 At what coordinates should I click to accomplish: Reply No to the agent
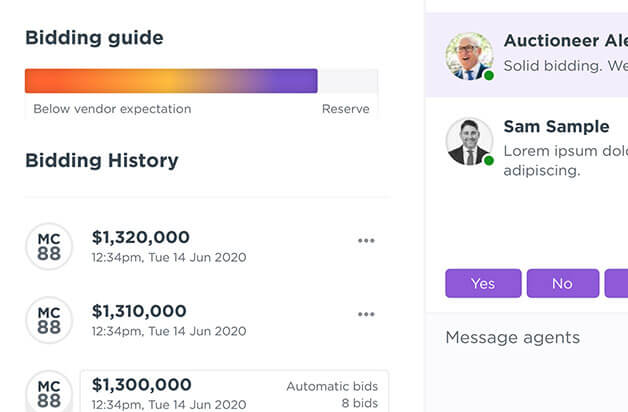[x=563, y=283]
